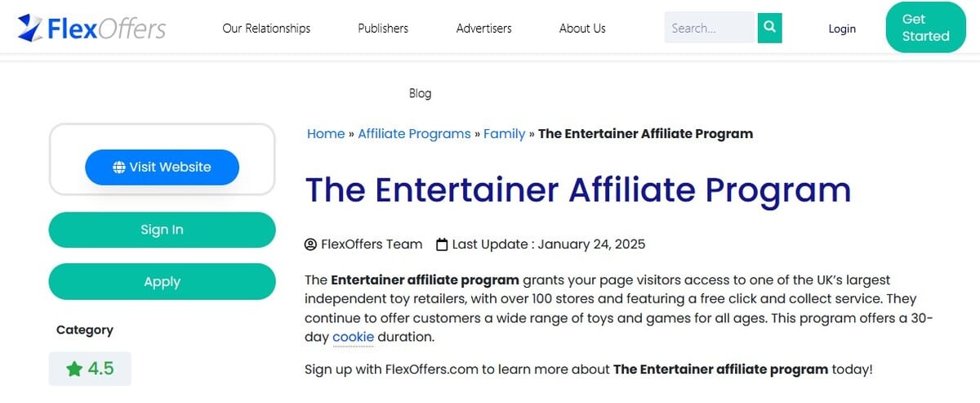Follow the cookie link in the description
Image resolution: width=980 pixels, height=403 pixels.
point(353,337)
